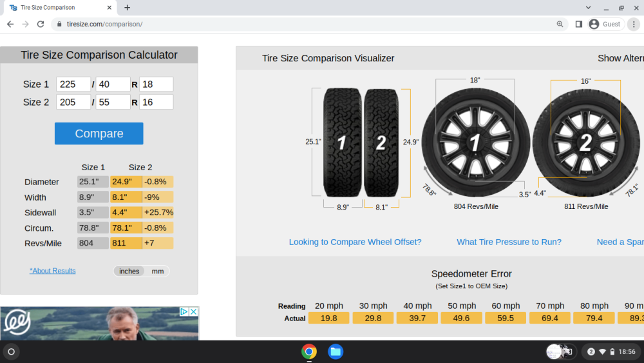This screenshot has height=363, width=644.
Task: Toggle the browser side panel icon
Action: (x=579, y=25)
